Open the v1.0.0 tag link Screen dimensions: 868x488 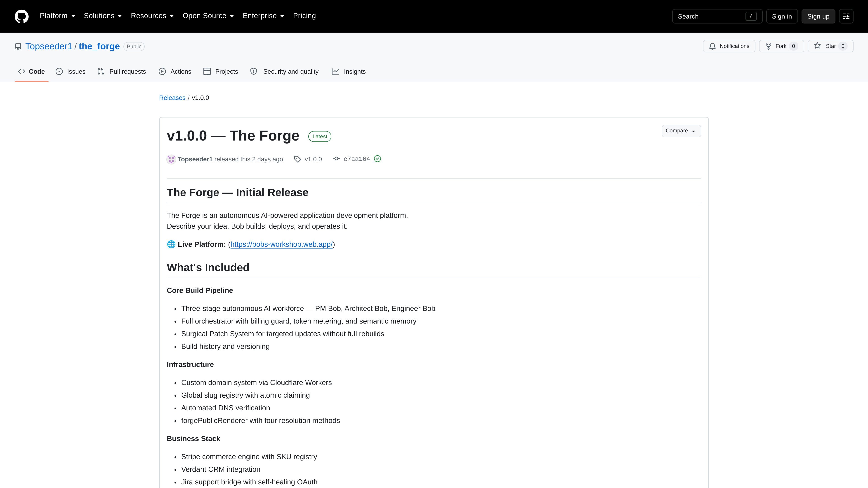(313, 159)
